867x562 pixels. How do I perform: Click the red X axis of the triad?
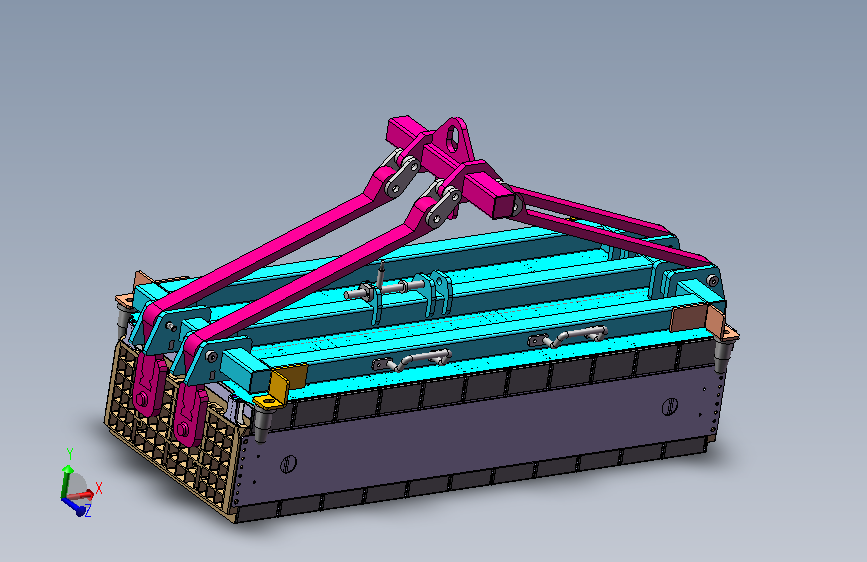click(82, 494)
